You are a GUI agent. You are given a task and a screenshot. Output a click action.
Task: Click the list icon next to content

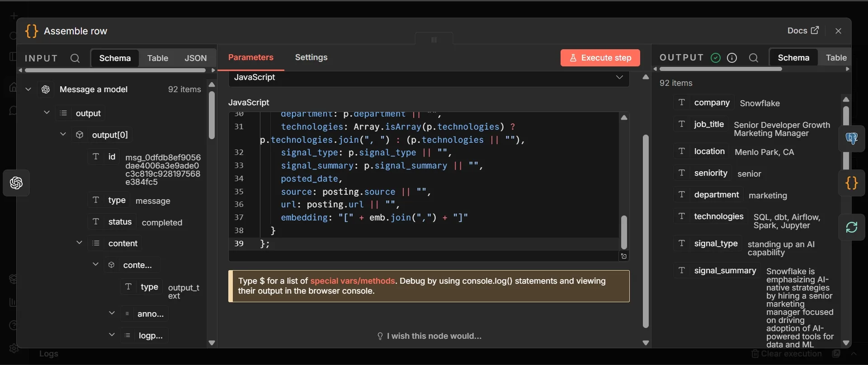pyautogui.click(x=96, y=243)
